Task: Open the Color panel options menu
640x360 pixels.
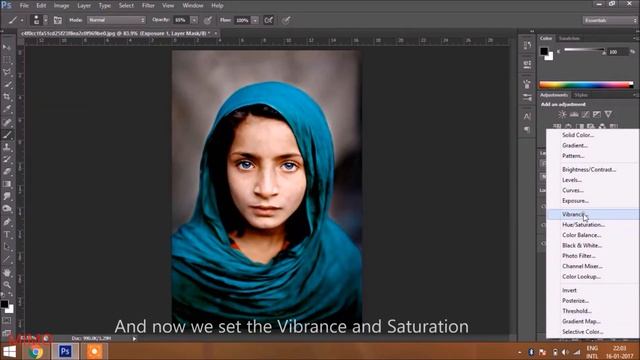Action: tap(635, 38)
